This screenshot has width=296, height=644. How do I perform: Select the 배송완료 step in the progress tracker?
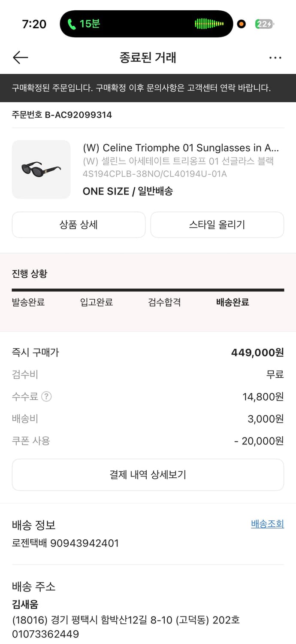(x=232, y=302)
